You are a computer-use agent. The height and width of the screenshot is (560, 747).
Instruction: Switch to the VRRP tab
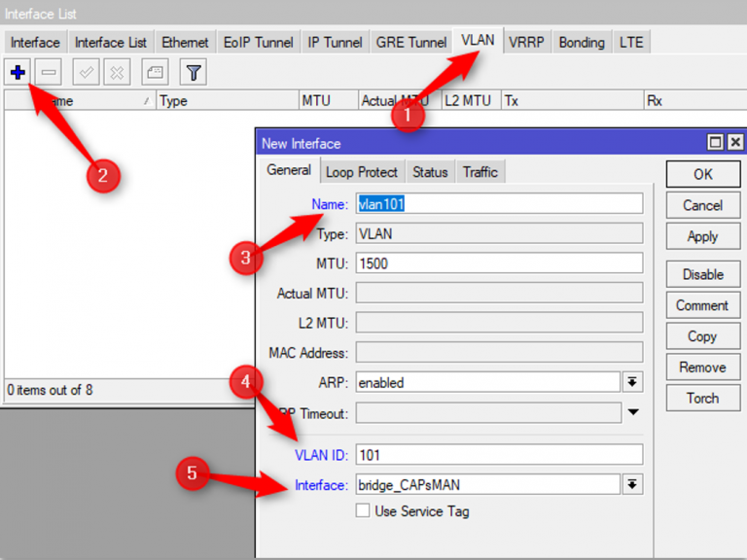(526, 42)
